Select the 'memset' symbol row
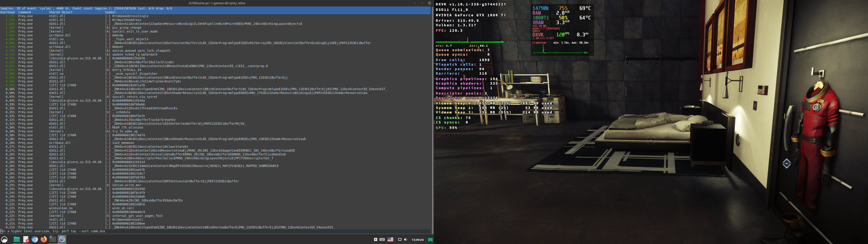The image size is (868, 244). (216, 47)
